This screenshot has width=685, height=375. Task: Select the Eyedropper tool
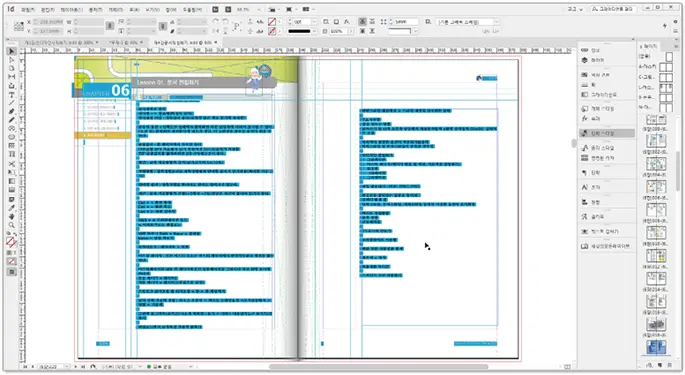coord(12,208)
